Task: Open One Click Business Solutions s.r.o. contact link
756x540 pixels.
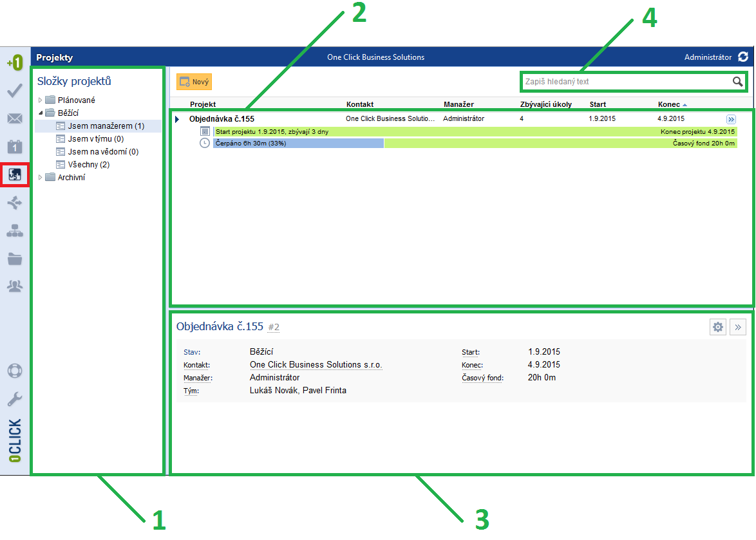Action: point(316,365)
